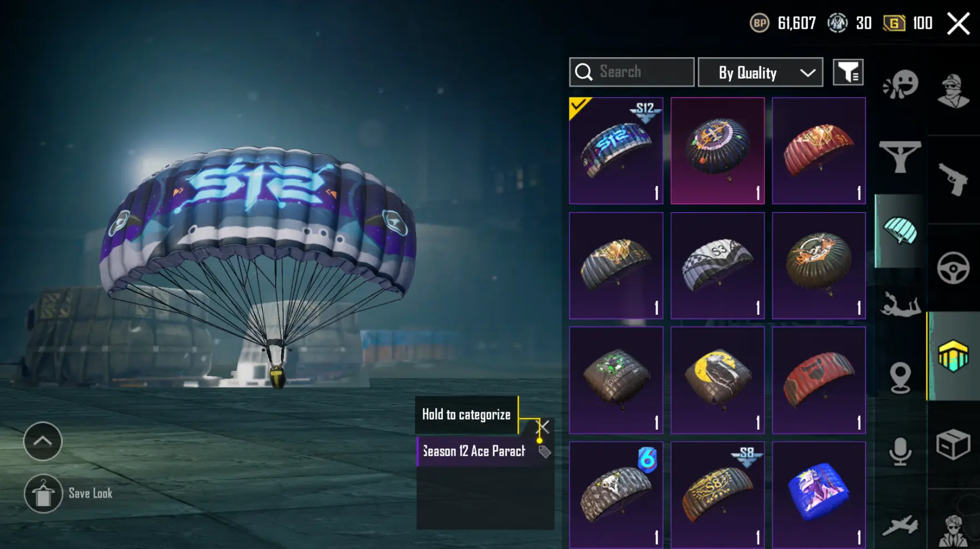Tap the BP currency balance

[x=783, y=23]
